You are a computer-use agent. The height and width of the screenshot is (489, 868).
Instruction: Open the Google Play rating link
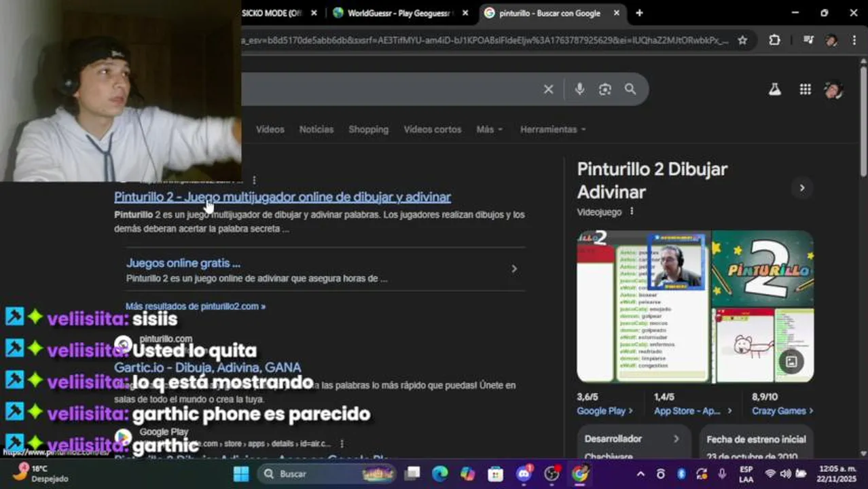coord(605,411)
